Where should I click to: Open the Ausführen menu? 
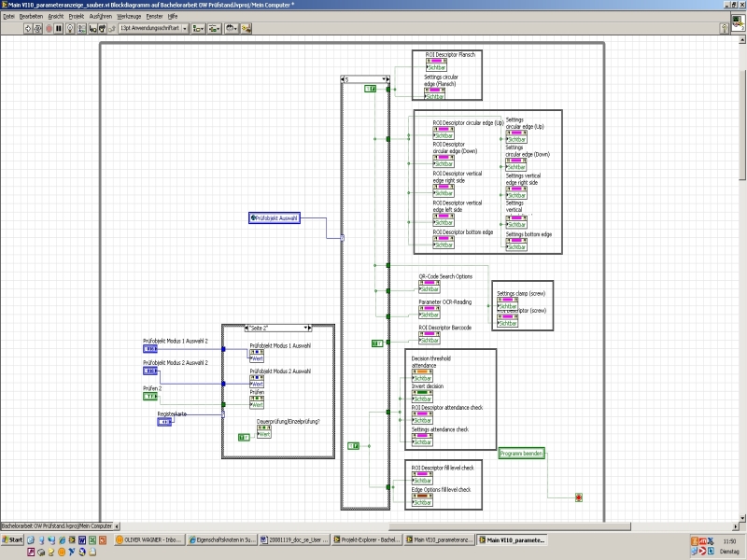(100, 17)
